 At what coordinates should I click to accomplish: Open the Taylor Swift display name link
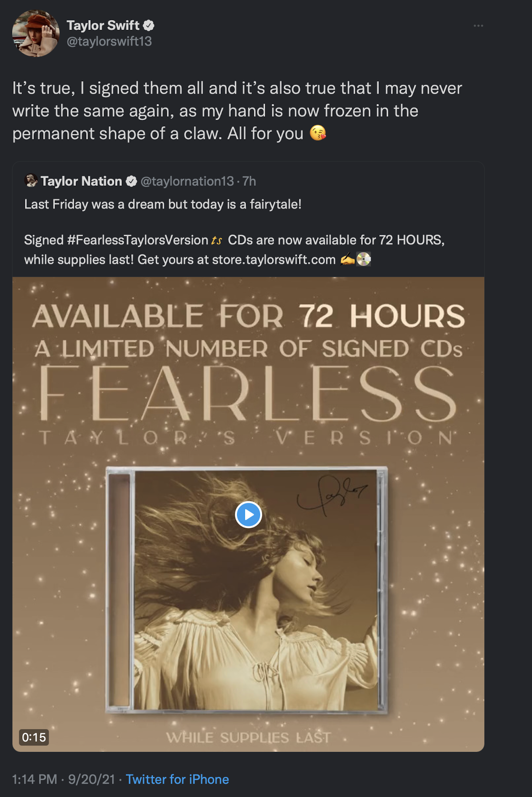click(103, 25)
